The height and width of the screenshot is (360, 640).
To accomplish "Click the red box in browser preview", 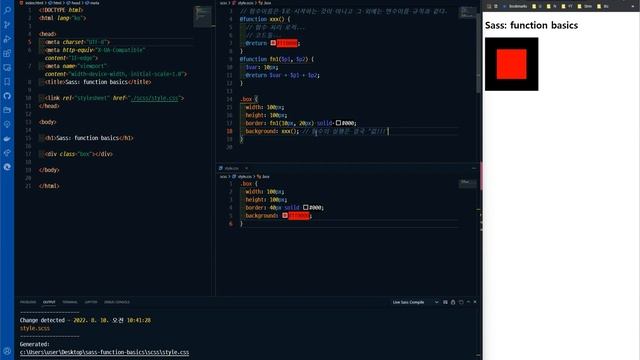I will click(511, 64).
